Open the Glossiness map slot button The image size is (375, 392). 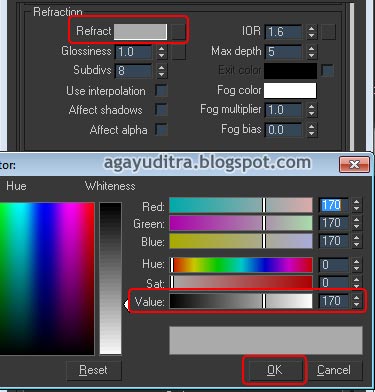click(x=178, y=52)
